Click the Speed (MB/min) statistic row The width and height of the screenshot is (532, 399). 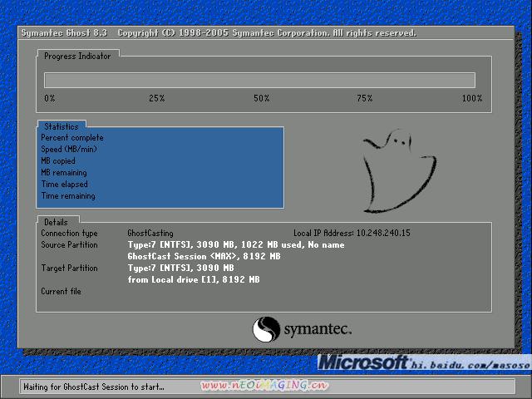pos(69,150)
